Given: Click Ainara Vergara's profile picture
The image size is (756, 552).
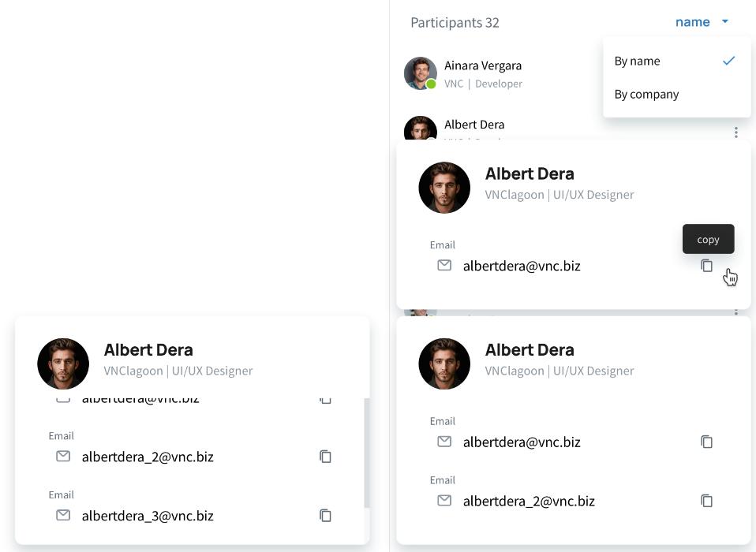Looking at the screenshot, I should coord(420,73).
